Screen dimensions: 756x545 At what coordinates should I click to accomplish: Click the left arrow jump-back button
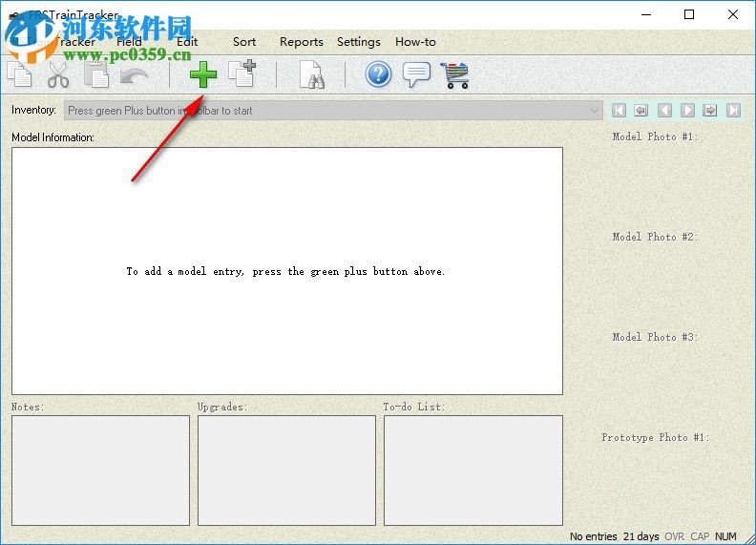640,111
